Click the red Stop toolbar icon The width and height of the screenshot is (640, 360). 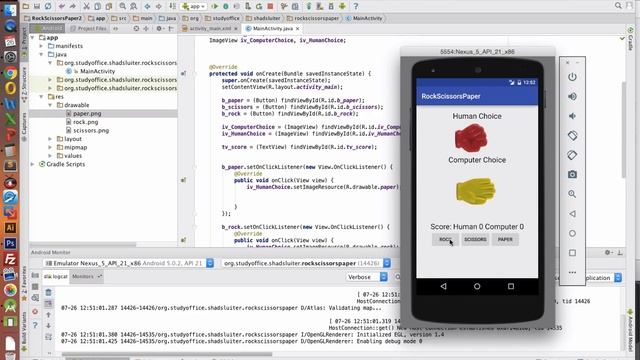pyautogui.click(x=270, y=6)
